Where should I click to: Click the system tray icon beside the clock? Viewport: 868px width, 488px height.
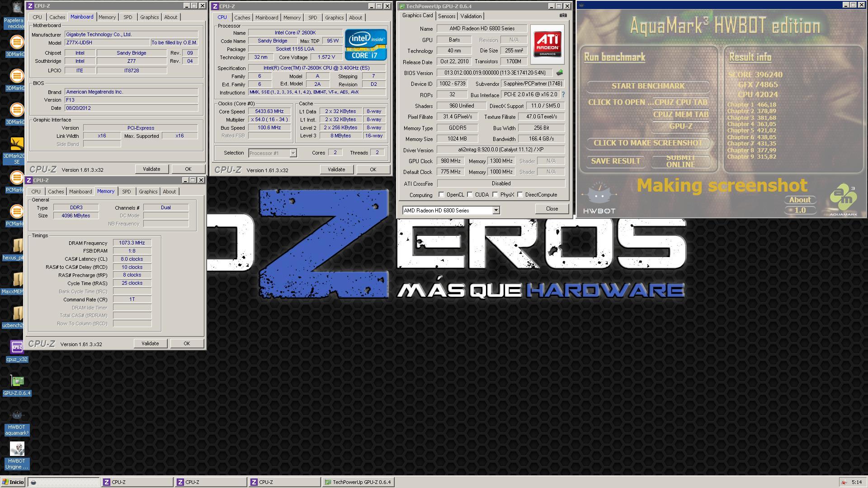coord(843,482)
